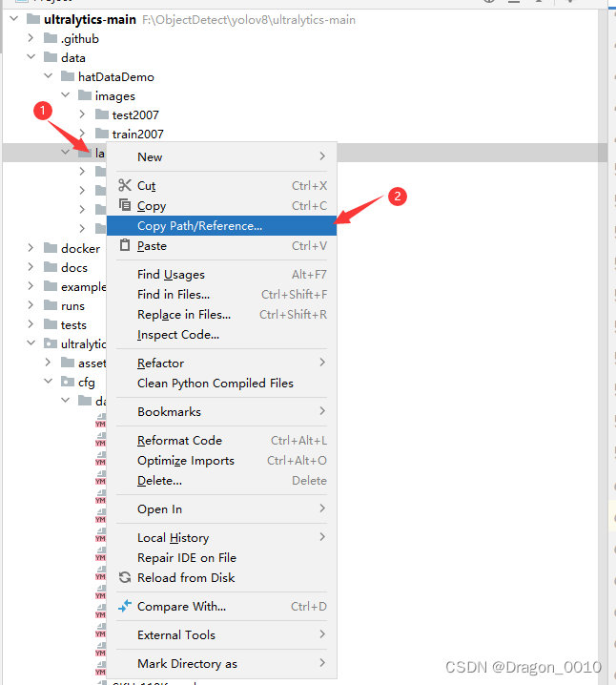
Task: Choose Inspect Code... menu item
Action: tap(222, 335)
